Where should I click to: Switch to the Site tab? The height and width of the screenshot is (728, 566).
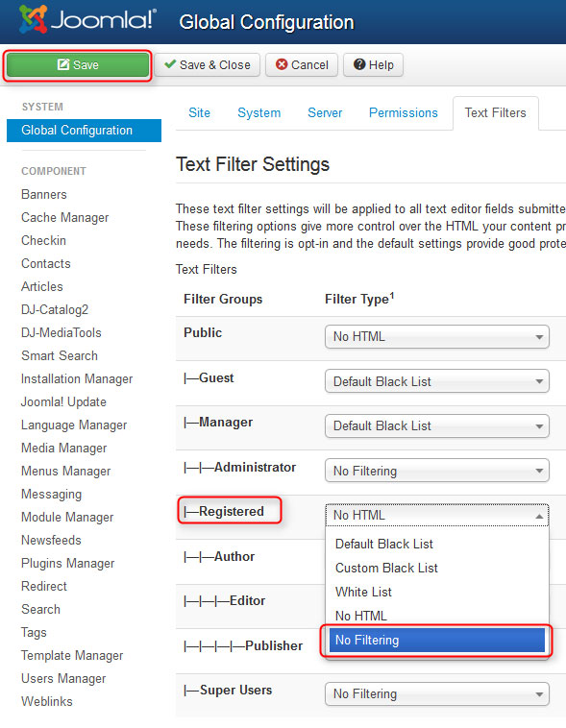coord(199,112)
